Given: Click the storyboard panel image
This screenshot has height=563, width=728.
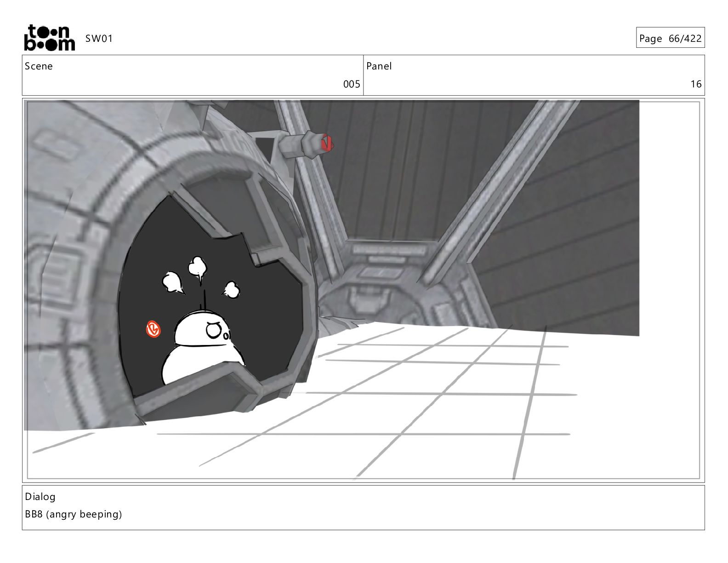Looking at the screenshot, I should pos(363,290).
